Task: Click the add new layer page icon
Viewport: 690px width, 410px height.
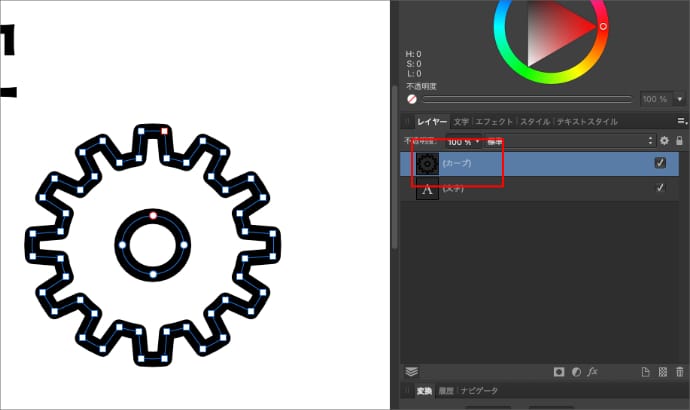Action: tap(647, 372)
